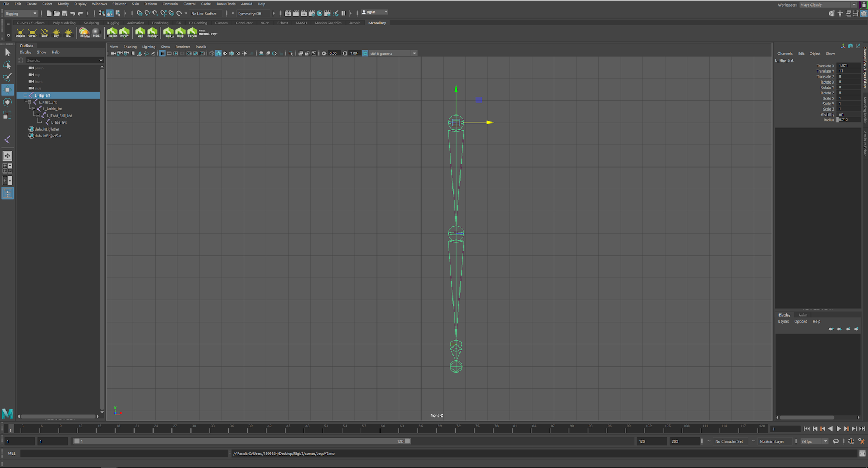Collapse the L_Knee_Jnt node

click(29, 102)
